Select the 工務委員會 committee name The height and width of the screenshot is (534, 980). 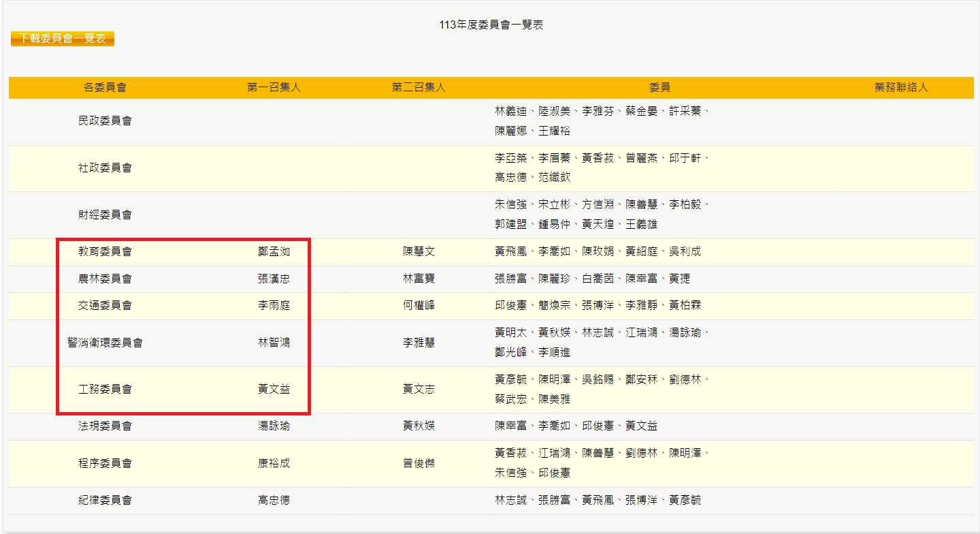[105, 390]
